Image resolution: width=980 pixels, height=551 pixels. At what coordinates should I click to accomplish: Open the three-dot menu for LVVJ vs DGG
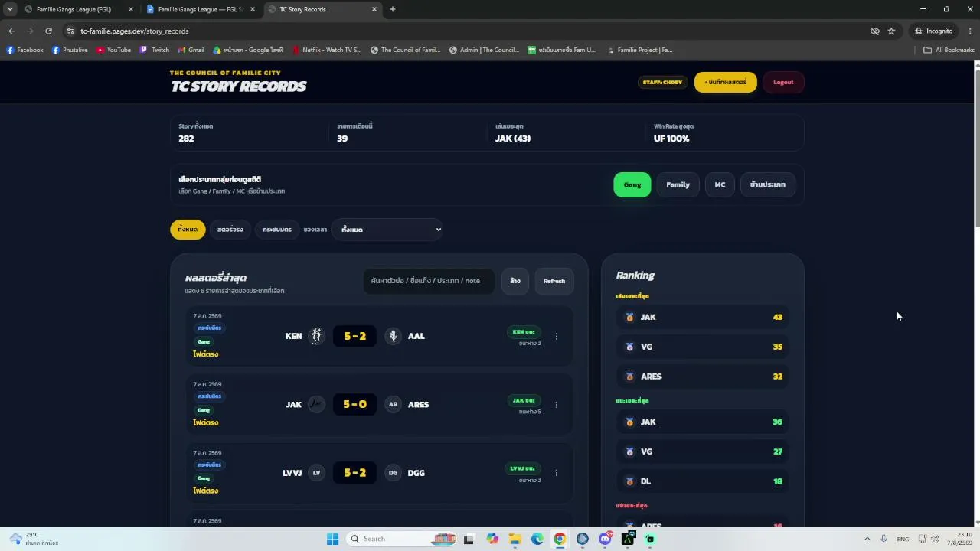coord(556,473)
